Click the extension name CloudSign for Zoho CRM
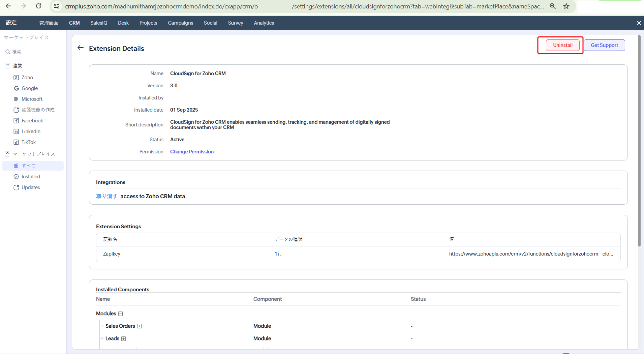 click(x=198, y=73)
